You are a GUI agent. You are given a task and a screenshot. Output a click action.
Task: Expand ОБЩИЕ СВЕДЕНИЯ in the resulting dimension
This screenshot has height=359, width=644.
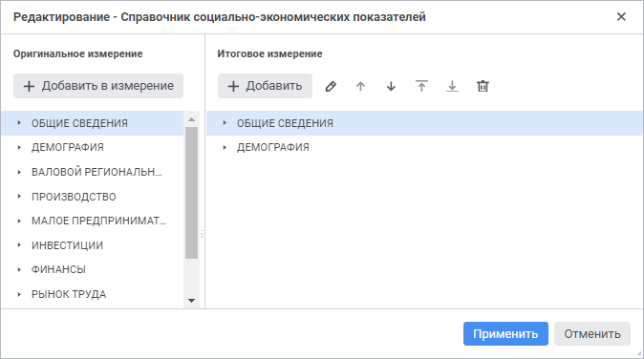pos(225,123)
